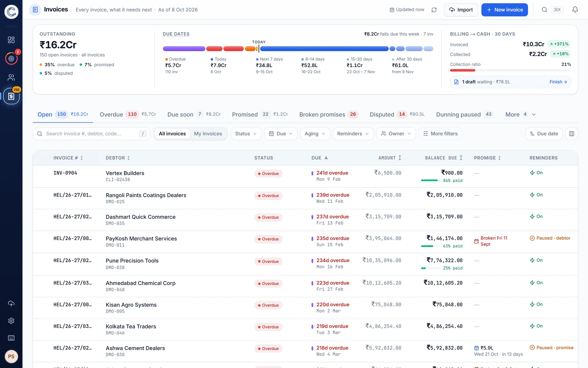
Task: Click the New invoice button
Action: (x=505, y=10)
